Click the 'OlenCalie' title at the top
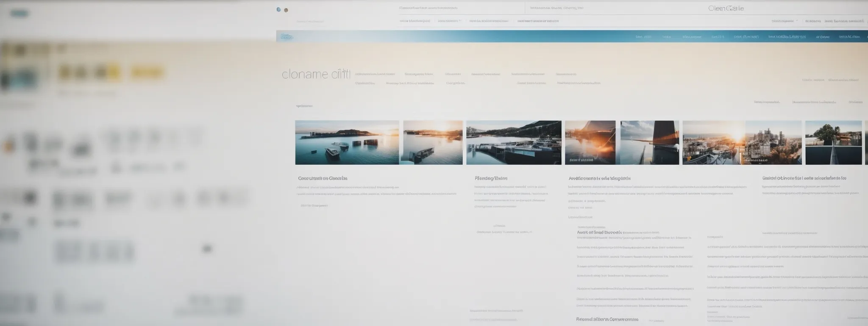Screen dimensions: 868x326 [x=726, y=8]
